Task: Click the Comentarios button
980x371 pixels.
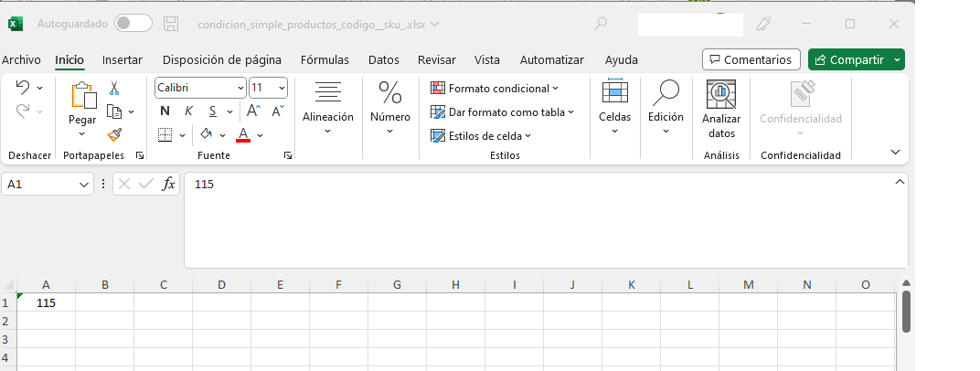Action: point(751,60)
